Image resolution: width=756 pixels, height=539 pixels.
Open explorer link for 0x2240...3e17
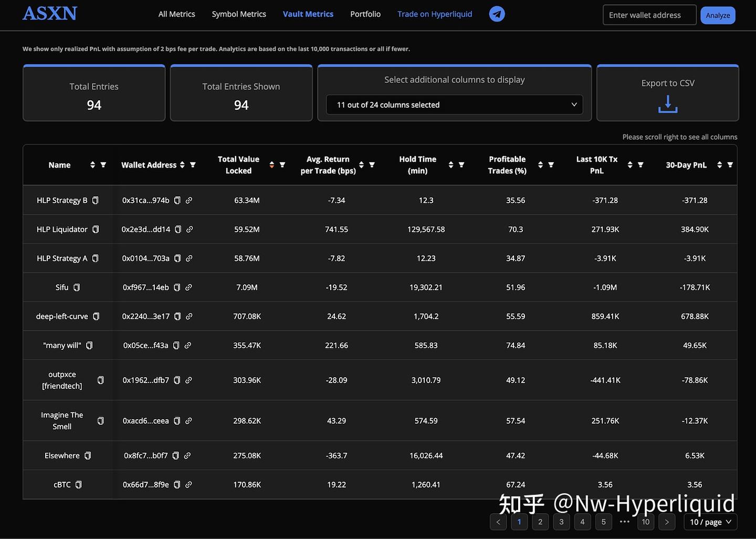[189, 316]
